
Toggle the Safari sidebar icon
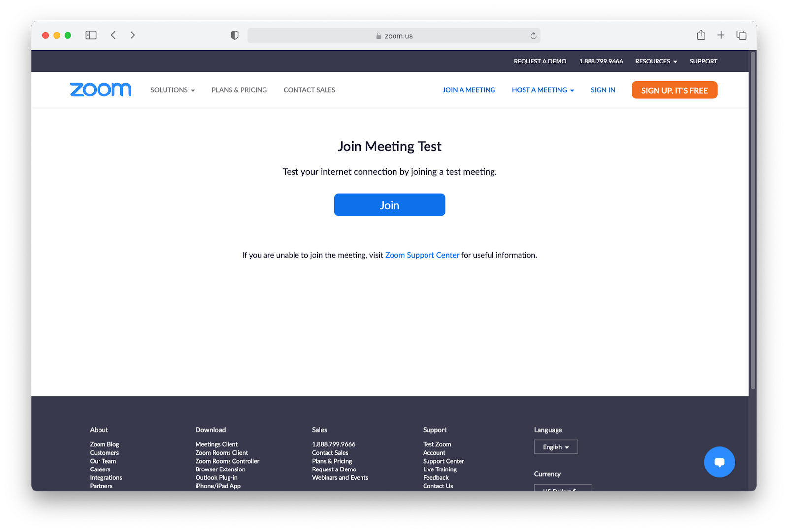click(x=91, y=35)
